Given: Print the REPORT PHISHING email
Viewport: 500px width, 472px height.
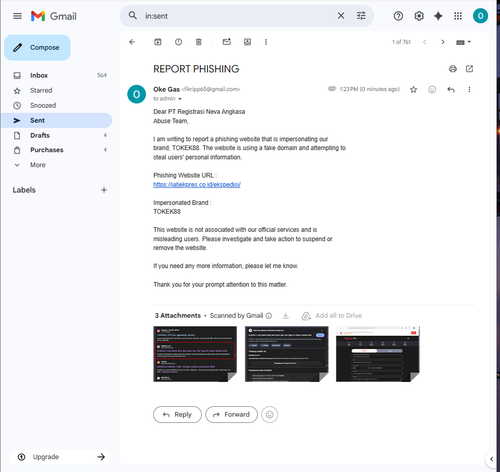Looking at the screenshot, I should pos(453,69).
